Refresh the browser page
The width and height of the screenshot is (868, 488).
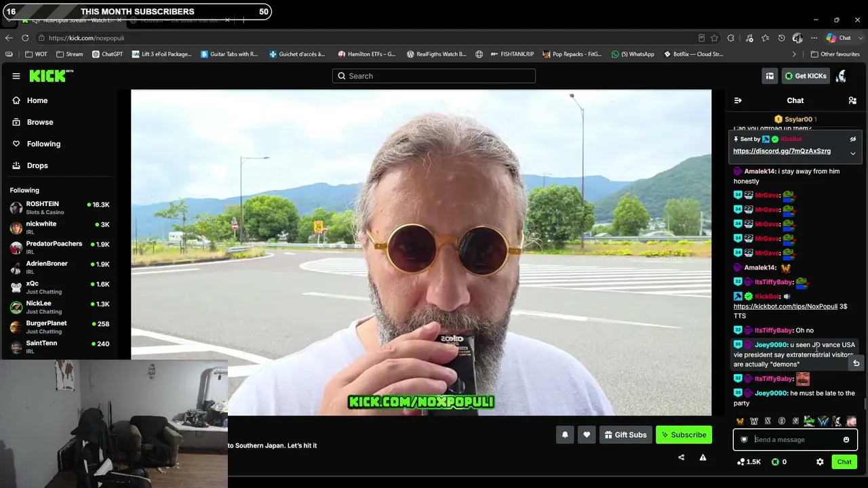coord(25,38)
